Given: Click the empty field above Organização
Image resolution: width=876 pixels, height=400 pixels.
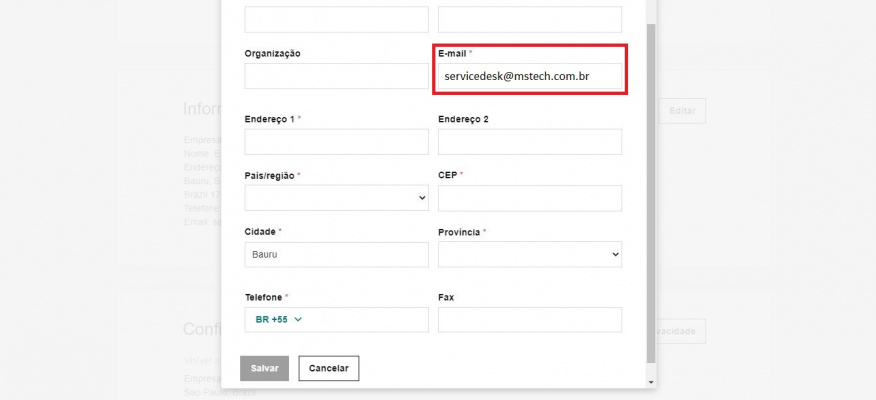Looking at the screenshot, I should point(336,19).
